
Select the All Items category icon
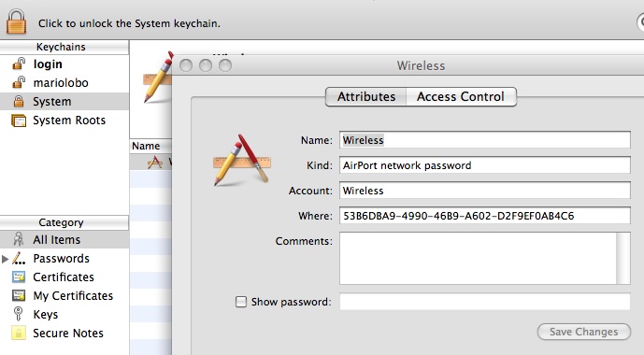(x=19, y=239)
